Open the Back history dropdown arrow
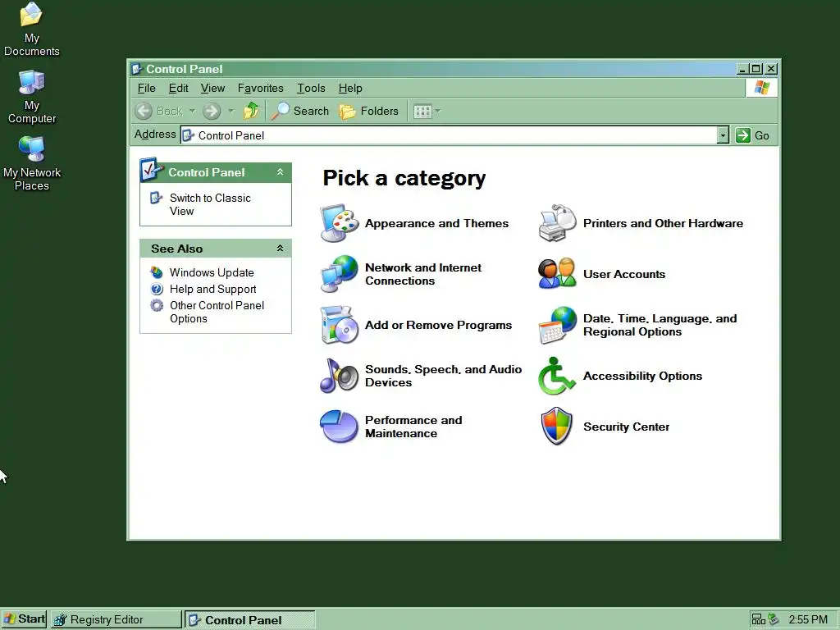Viewport: 840px width, 630px height. [192, 111]
